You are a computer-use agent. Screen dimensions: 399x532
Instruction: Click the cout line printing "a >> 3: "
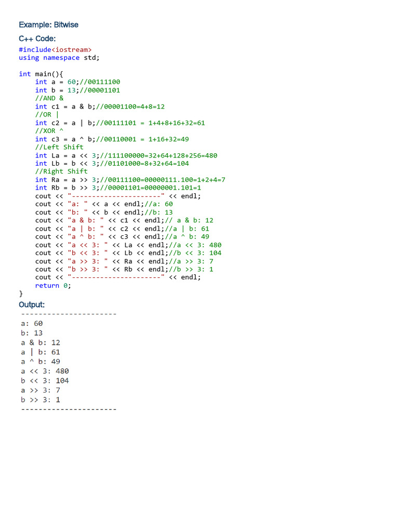[125, 261]
